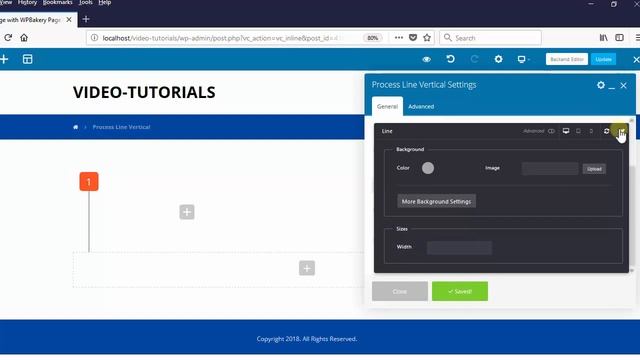Collapse the Line panel with chevron icon
640x360 pixels.
[x=621, y=131]
